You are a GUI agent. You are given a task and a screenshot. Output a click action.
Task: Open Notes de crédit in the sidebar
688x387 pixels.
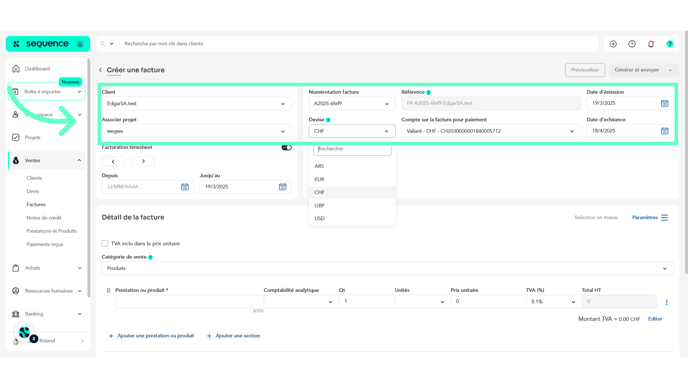44,218
